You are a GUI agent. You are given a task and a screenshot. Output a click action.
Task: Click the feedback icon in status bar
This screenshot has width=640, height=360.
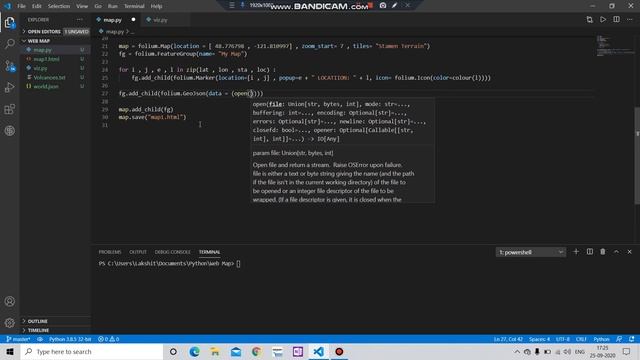click(x=619, y=339)
